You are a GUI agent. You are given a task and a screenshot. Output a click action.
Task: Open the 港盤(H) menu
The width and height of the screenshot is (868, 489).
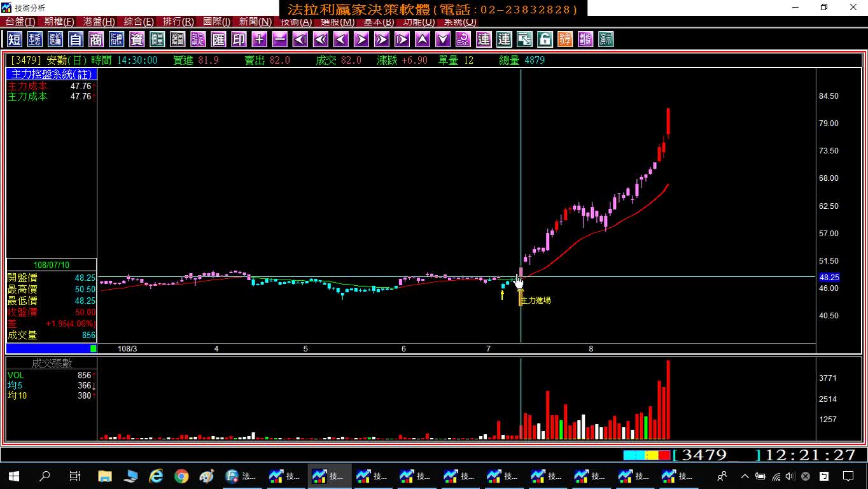pos(99,22)
